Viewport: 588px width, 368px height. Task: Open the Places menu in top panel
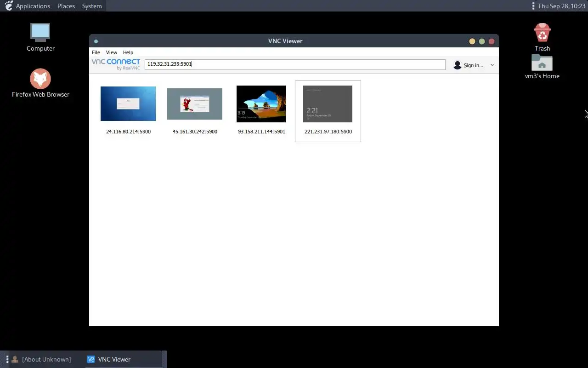pyautogui.click(x=66, y=6)
